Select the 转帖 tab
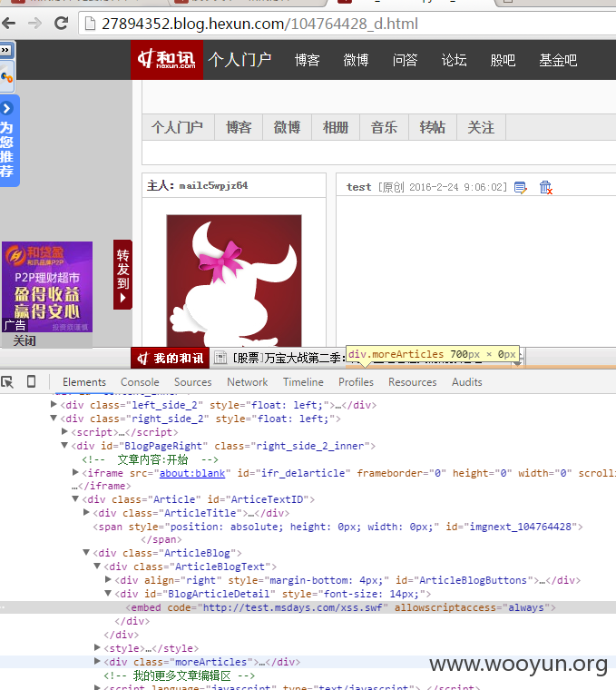This screenshot has width=616, height=690. (433, 127)
